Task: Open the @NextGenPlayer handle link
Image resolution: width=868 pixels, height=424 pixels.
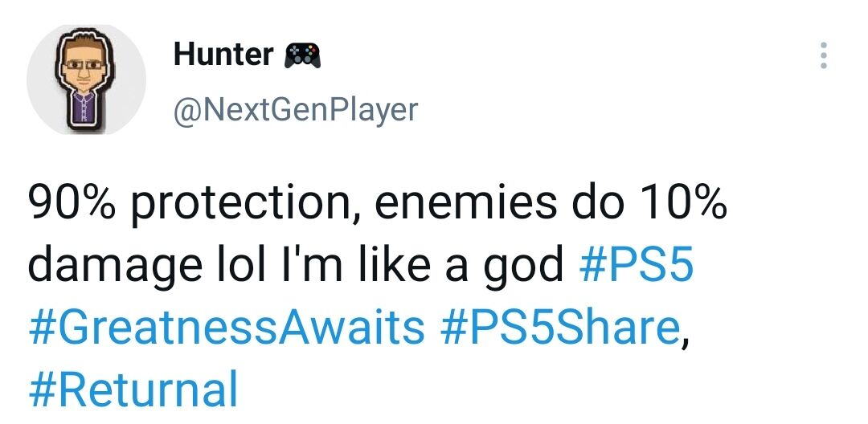Action: (x=295, y=108)
